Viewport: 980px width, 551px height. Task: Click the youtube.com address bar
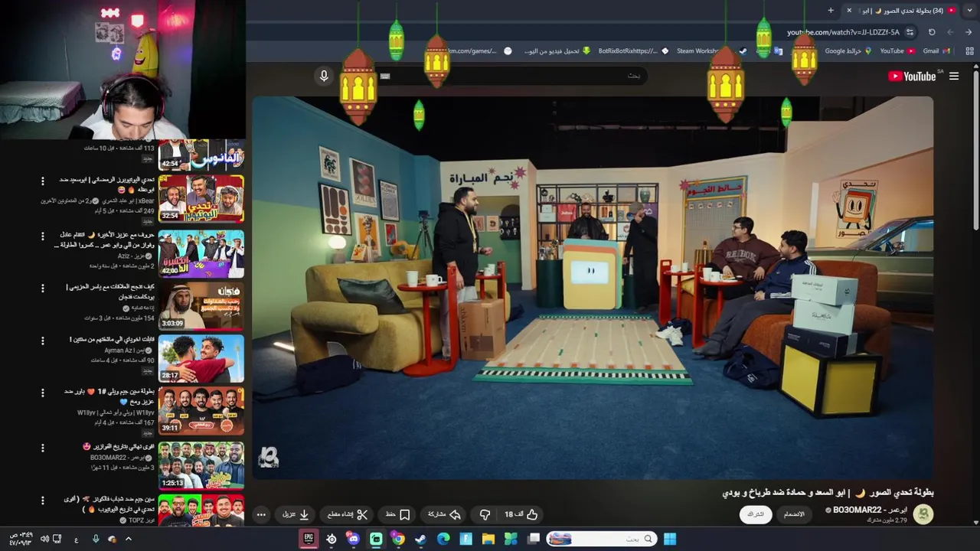(842, 32)
